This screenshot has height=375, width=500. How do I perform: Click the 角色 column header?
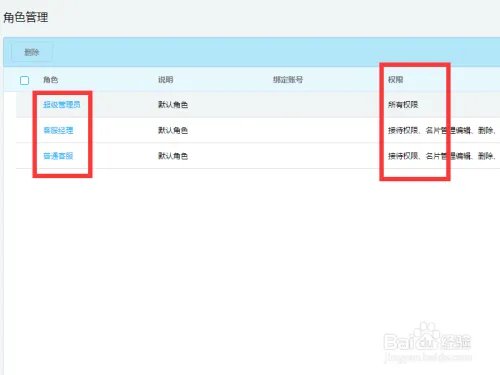pos(51,80)
